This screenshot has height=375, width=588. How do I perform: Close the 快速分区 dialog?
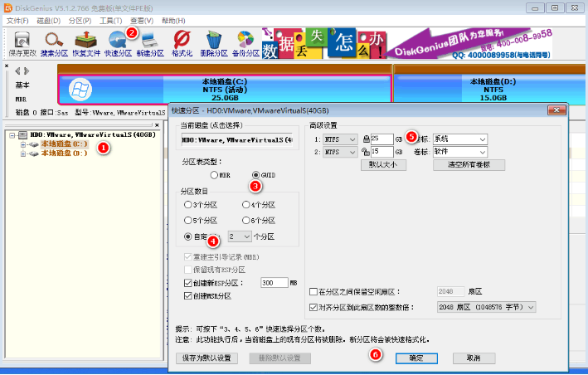[556, 110]
